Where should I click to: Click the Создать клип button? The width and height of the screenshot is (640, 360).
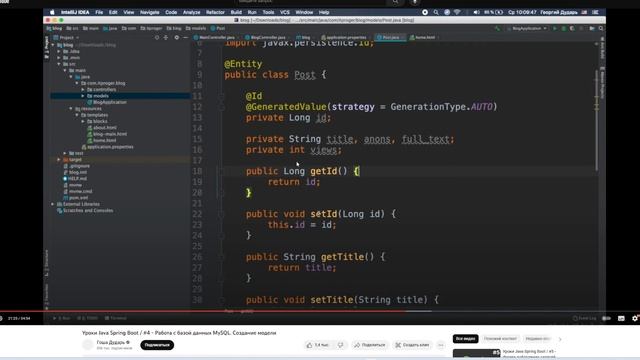[413, 345]
